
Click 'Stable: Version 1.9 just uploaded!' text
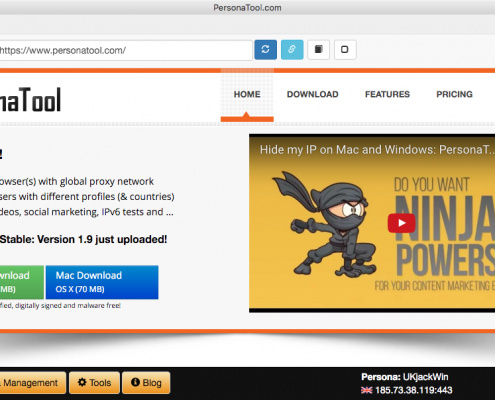(83, 239)
